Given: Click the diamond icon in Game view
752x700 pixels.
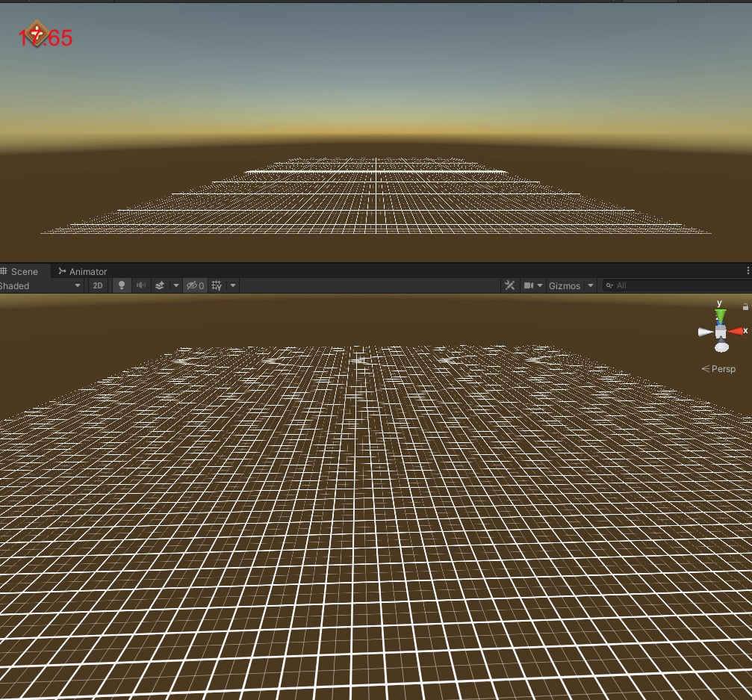Looking at the screenshot, I should [x=37, y=33].
